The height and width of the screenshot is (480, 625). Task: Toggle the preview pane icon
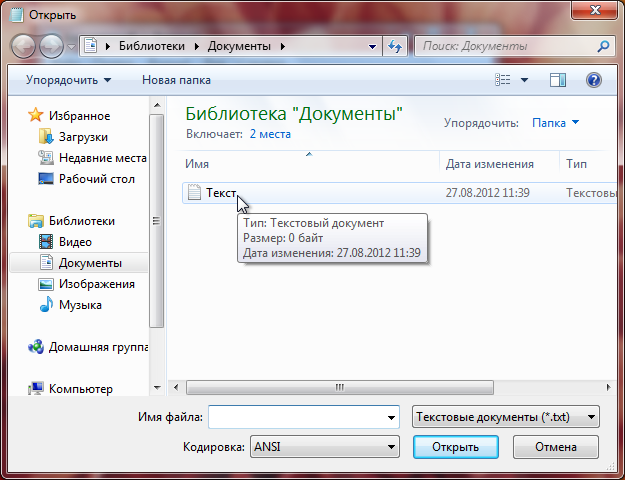point(558,80)
